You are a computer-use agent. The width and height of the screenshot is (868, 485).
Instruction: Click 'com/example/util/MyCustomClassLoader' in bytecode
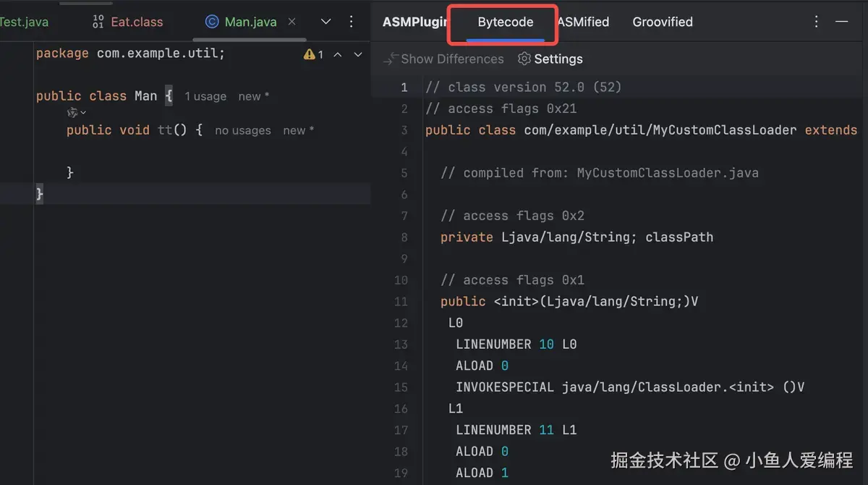[x=660, y=130]
